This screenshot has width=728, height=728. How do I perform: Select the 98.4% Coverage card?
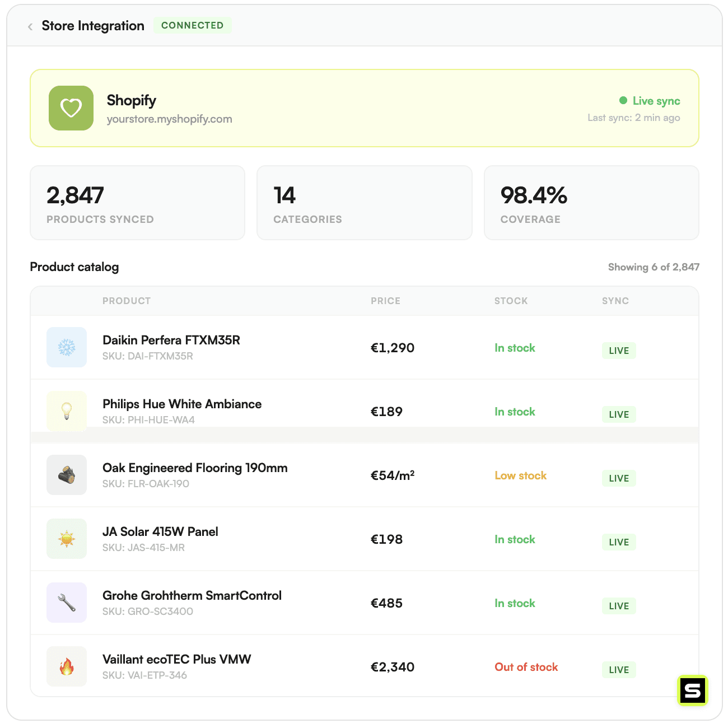point(591,203)
